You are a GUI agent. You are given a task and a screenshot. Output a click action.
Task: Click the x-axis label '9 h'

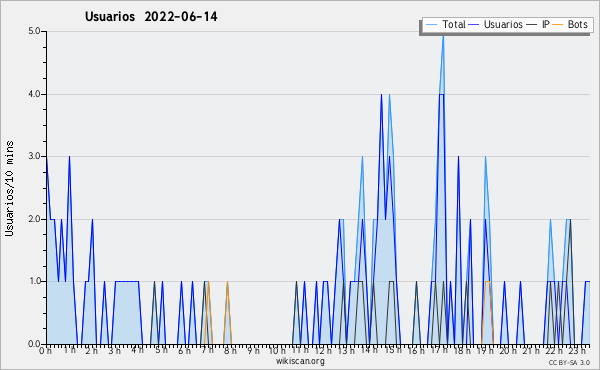(x=253, y=351)
